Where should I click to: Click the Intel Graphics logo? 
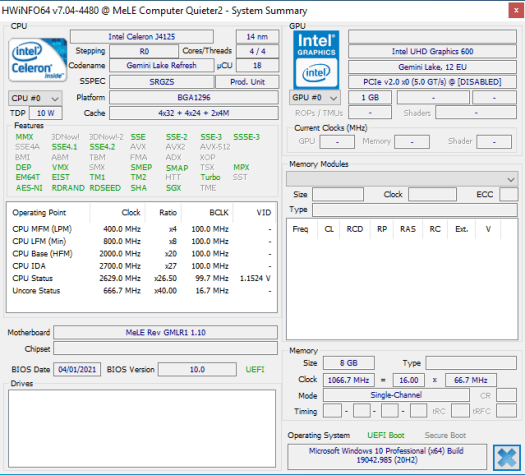316,60
